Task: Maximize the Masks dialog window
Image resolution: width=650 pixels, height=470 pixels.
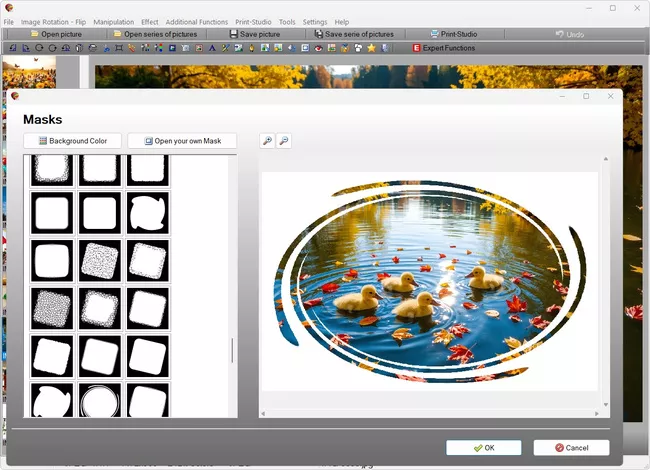Action: pos(586,96)
